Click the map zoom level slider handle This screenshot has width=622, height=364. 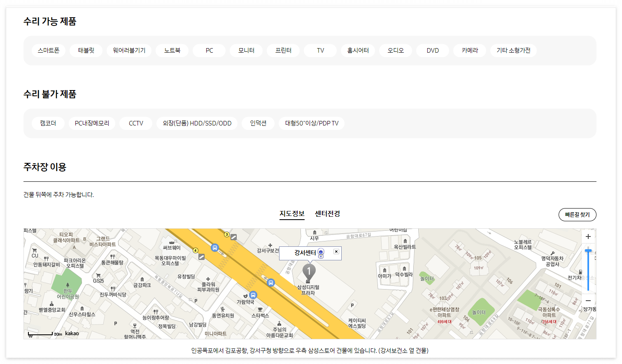588,250
